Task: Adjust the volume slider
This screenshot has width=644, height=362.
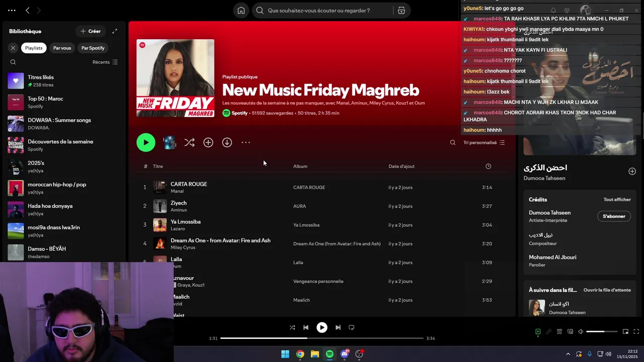Action: click(602, 332)
